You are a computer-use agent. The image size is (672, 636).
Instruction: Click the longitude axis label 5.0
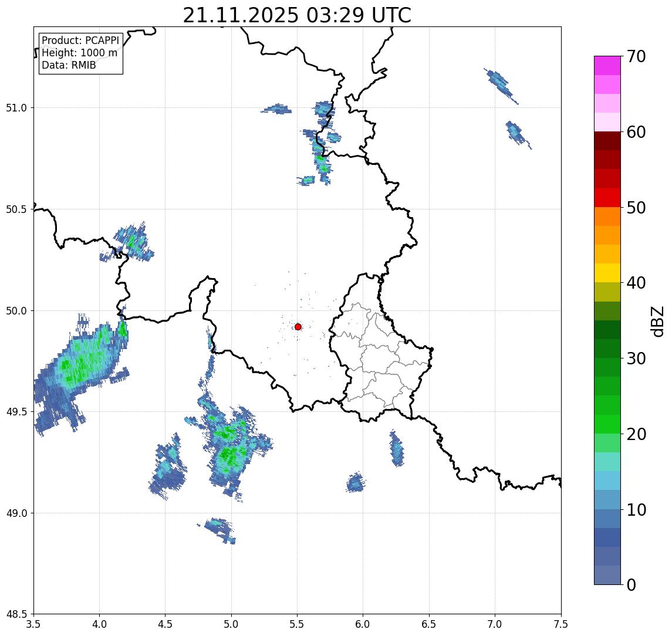point(231,624)
